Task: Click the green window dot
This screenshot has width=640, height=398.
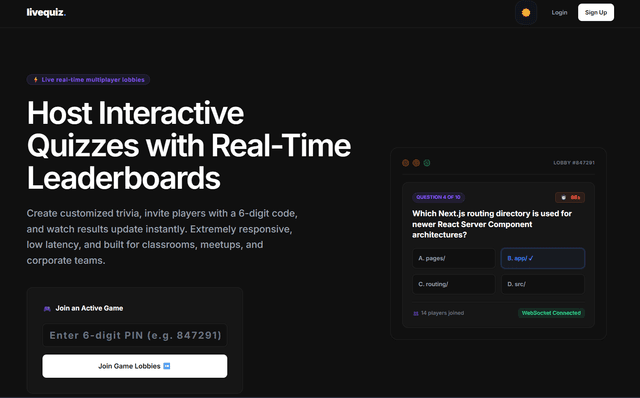Action: tap(427, 163)
